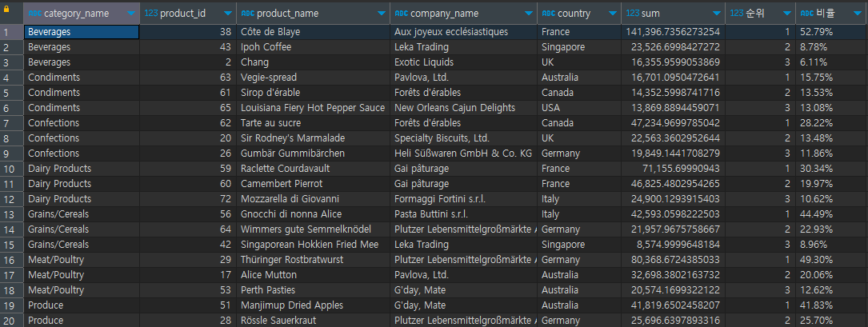Click the Sirop d'érable cell
The image size is (868, 327).
[x=314, y=93]
